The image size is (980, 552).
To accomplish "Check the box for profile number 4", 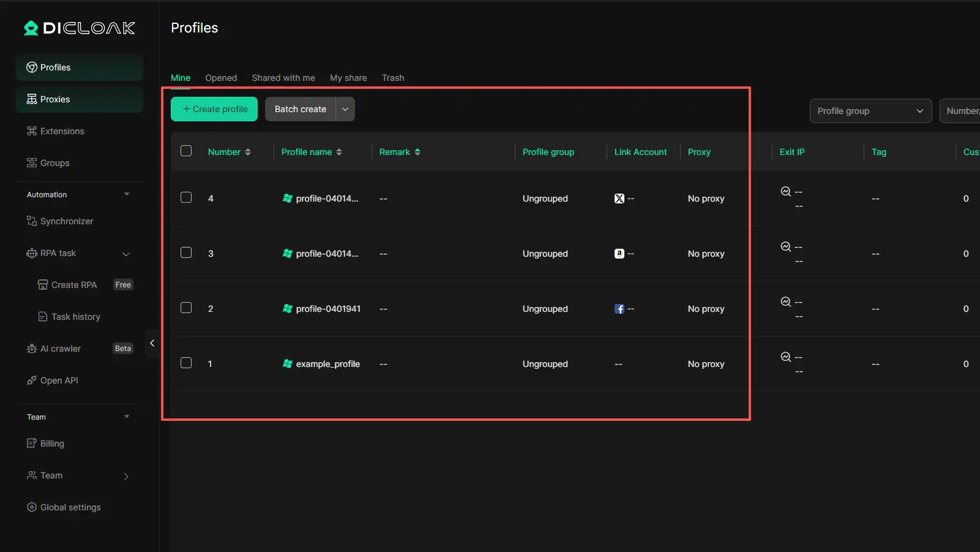I will 186,198.
